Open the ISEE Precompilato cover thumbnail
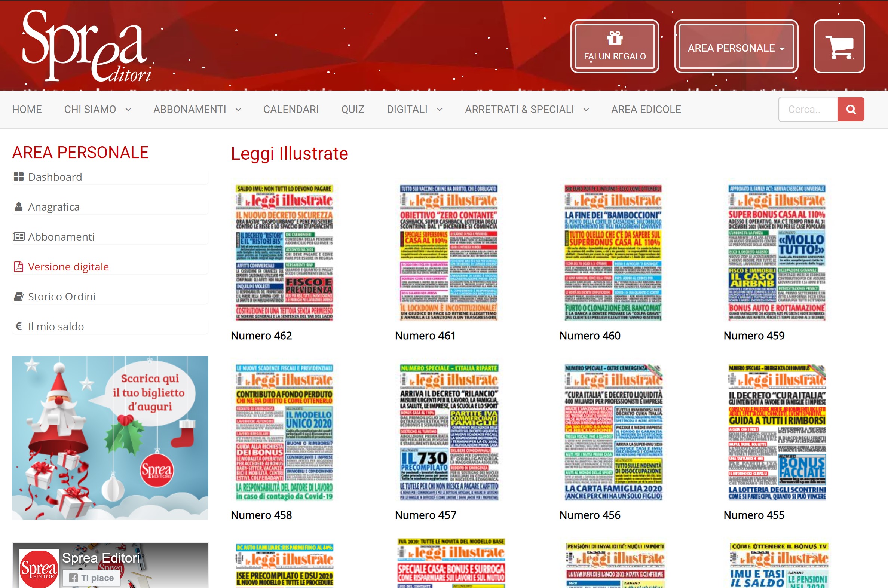Viewport: 888px width, 588px height. pos(284,566)
